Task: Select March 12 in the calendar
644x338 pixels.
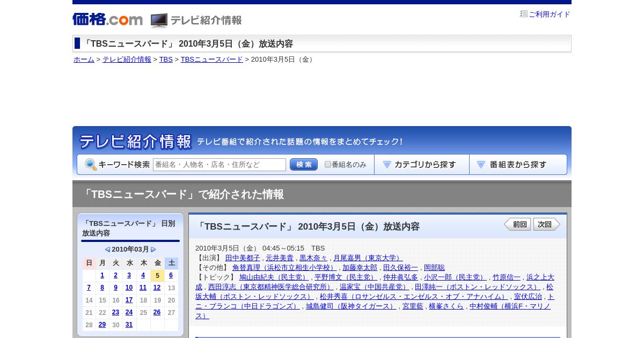Action: click(x=157, y=288)
